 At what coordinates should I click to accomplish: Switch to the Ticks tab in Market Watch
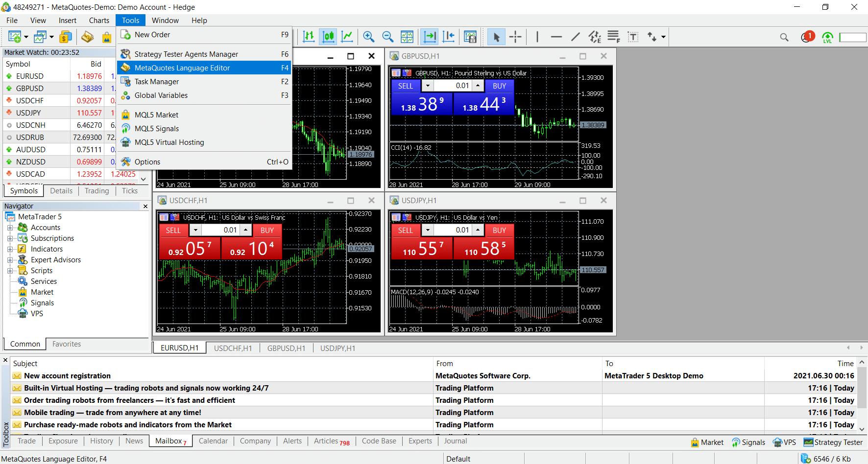pos(130,191)
